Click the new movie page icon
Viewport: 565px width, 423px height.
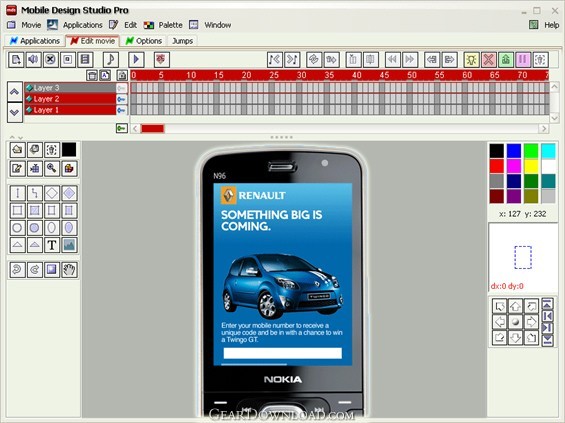coord(16,59)
